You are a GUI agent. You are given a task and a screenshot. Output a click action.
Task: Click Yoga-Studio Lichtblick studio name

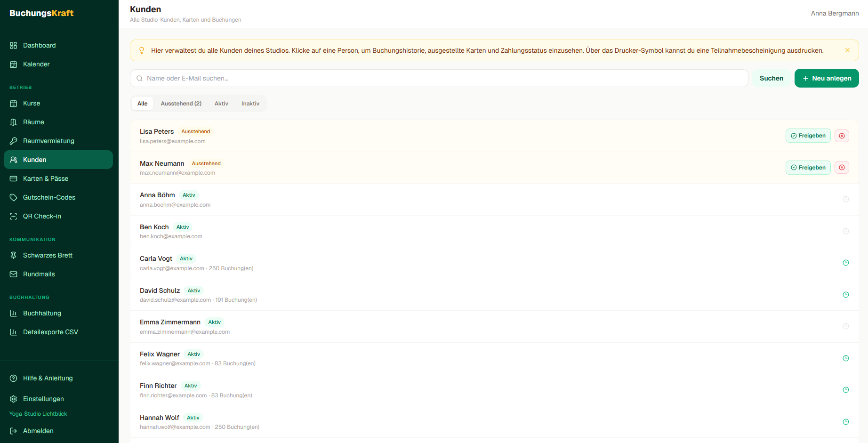coord(38,414)
